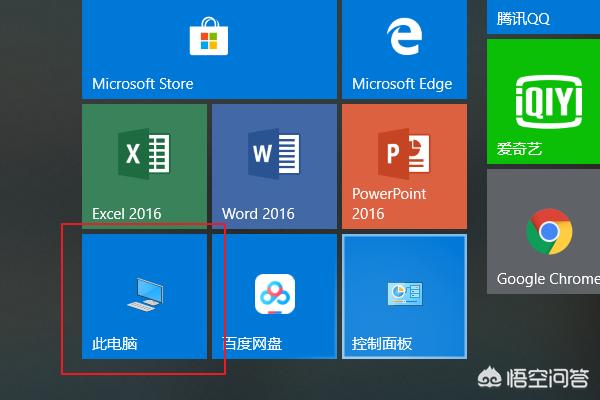Screen dimensions: 600x400
Task: Open the Excel 2016 tile
Action: [145, 167]
